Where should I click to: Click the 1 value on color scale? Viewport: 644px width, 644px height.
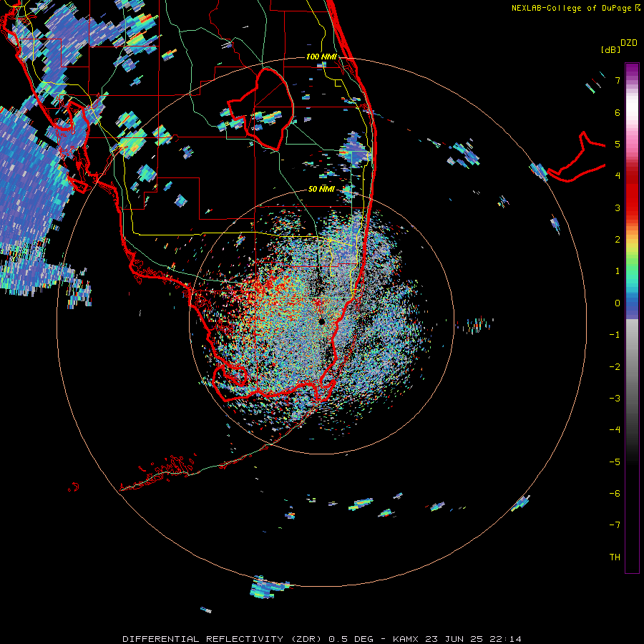(x=618, y=271)
